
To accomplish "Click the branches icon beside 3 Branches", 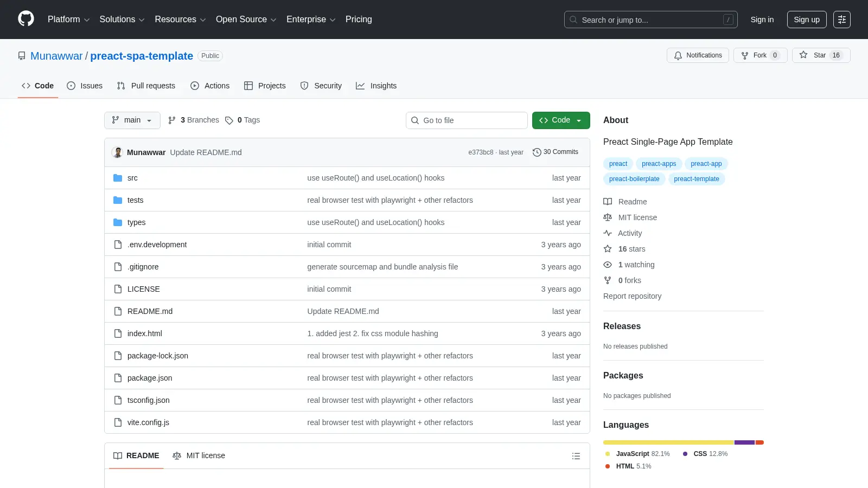I will [x=172, y=120].
